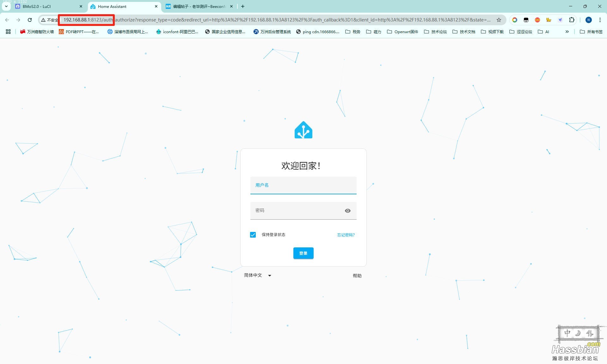Click the blue bird extension icon
Image resolution: width=607 pixels, height=364 pixels.
point(560,20)
